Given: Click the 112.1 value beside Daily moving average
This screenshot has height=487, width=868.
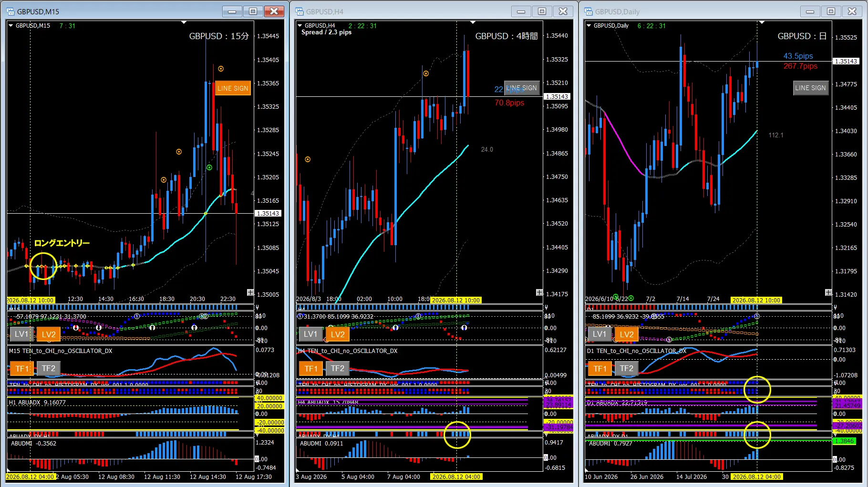Looking at the screenshot, I should (x=776, y=135).
